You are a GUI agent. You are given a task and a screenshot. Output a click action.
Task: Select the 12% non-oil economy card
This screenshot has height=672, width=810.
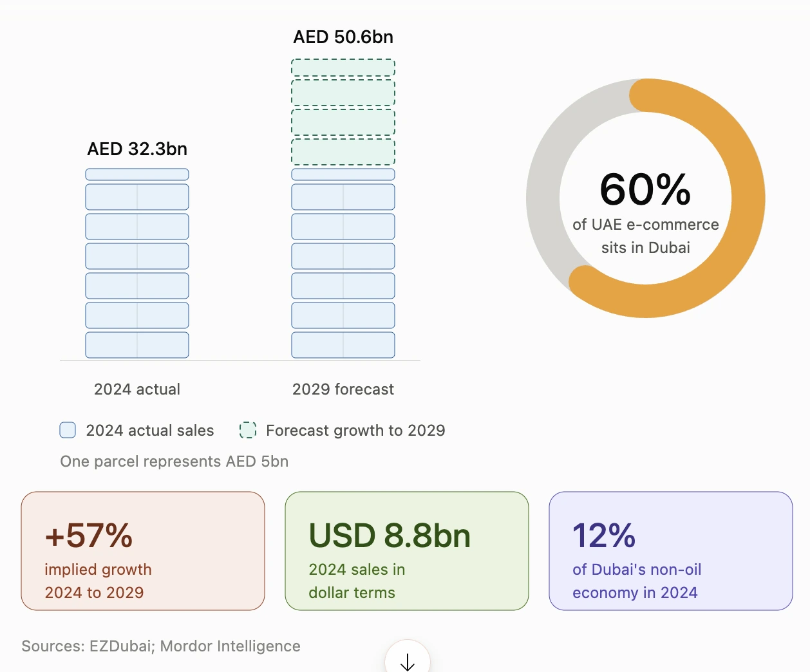point(671,551)
